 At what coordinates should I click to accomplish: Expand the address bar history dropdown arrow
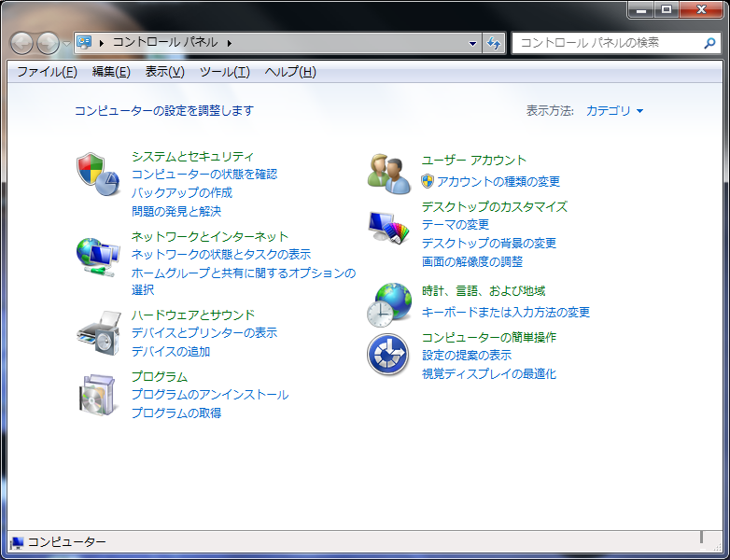[x=472, y=43]
